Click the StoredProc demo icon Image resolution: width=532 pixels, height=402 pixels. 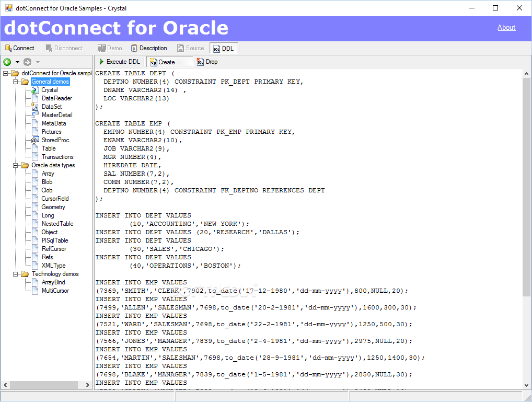pyautogui.click(x=35, y=140)
